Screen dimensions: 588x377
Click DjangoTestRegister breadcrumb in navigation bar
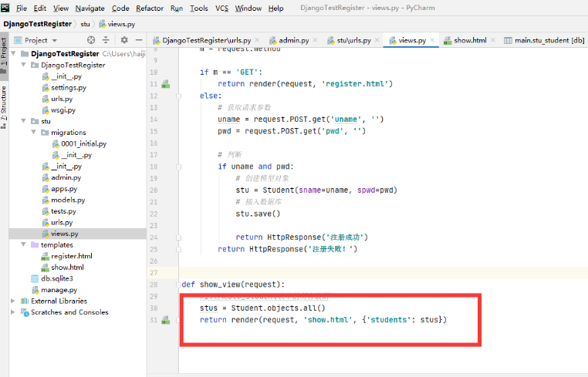[38, 24]
